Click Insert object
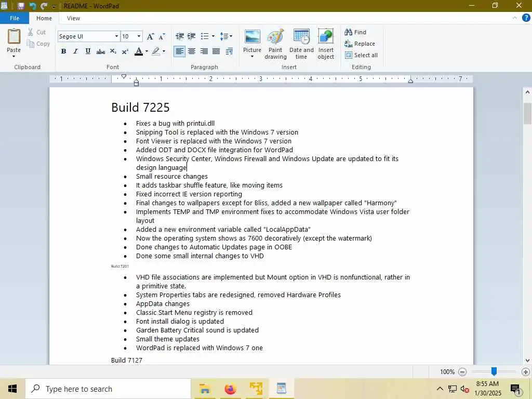The width and height of the screenshot is (532, 399). click(326, 44)
